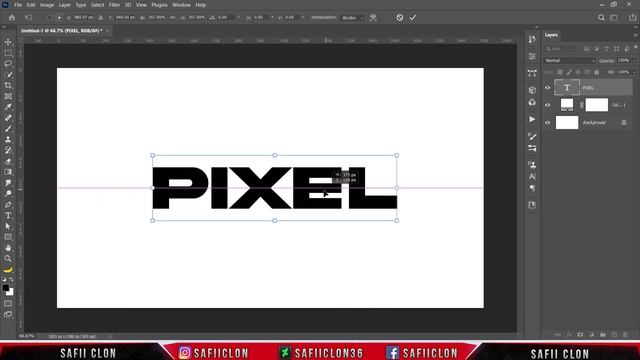
Task: Select the Horizontal Type tool
Action: coord(8,216)
